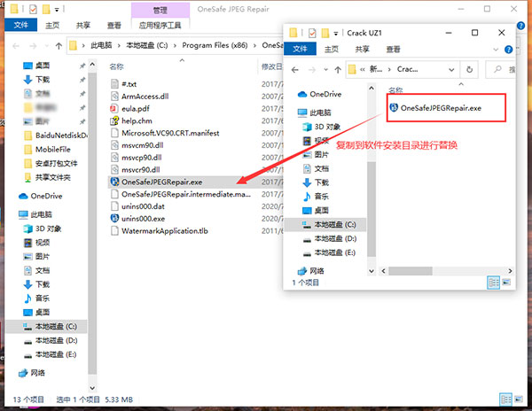Screen dimensions: 532x411
Task: Sort by 名称 column in Crack UZ1
Action: point(395,90)
